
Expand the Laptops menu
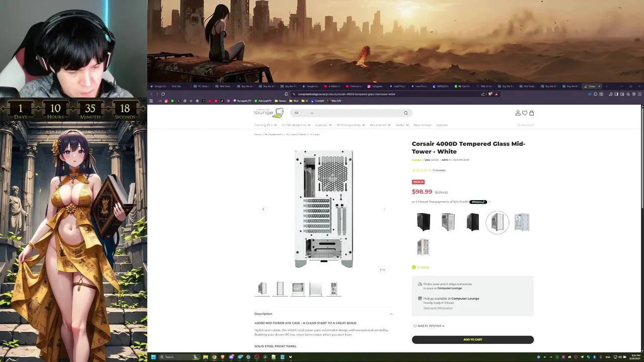point(323,125)
